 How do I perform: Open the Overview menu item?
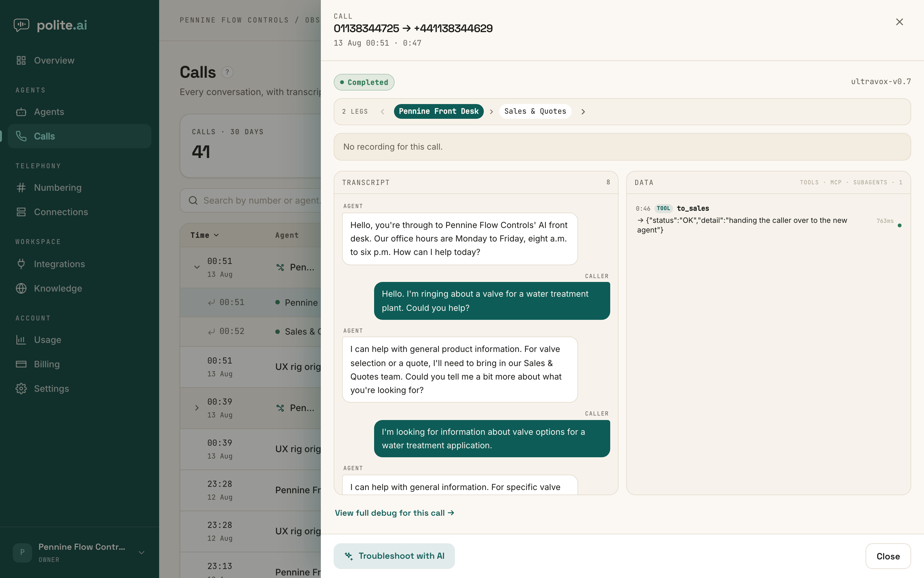pyautogui.click(x=80, y=60)
